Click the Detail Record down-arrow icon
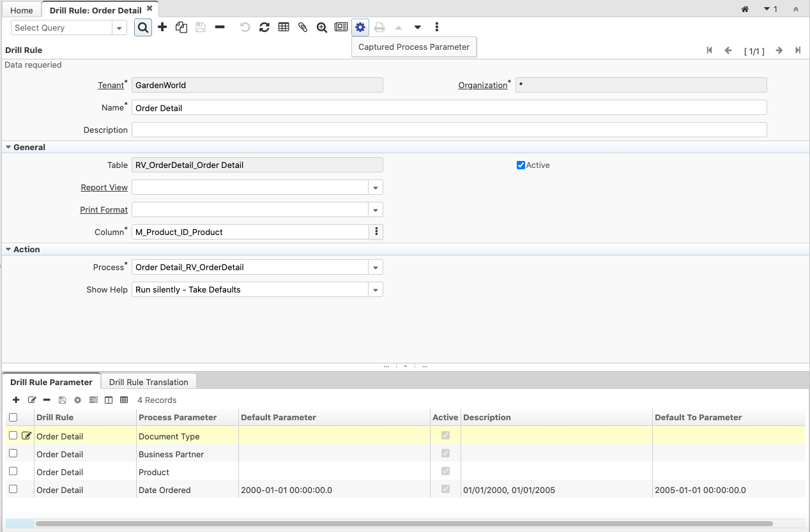This screenshot has height=532, width=810. click(418, 27)
